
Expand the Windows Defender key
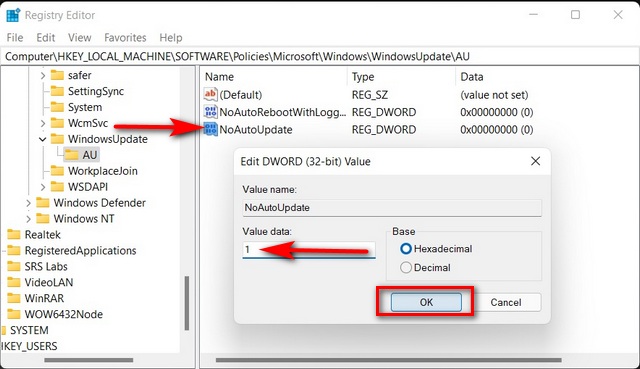28,203
